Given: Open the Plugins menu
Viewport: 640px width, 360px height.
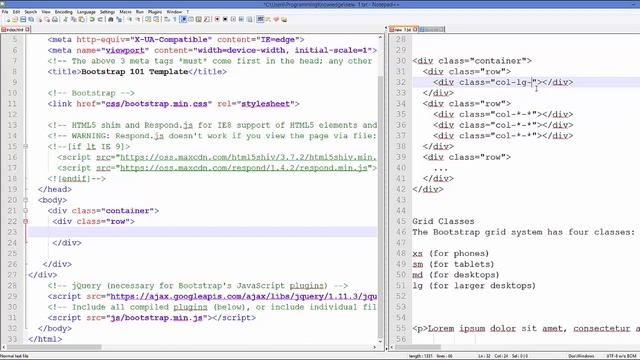Looking at the screenshot, I should [155, 12].
